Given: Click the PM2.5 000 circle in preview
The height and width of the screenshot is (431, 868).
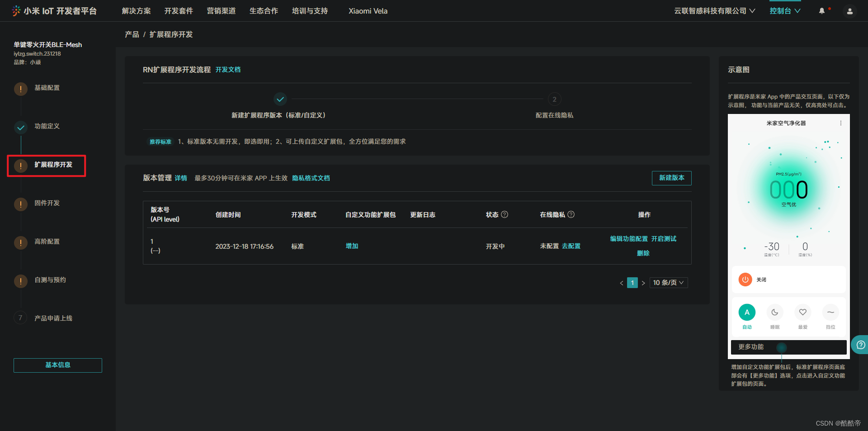Looking at the screenshot, I should click(788, 189).
